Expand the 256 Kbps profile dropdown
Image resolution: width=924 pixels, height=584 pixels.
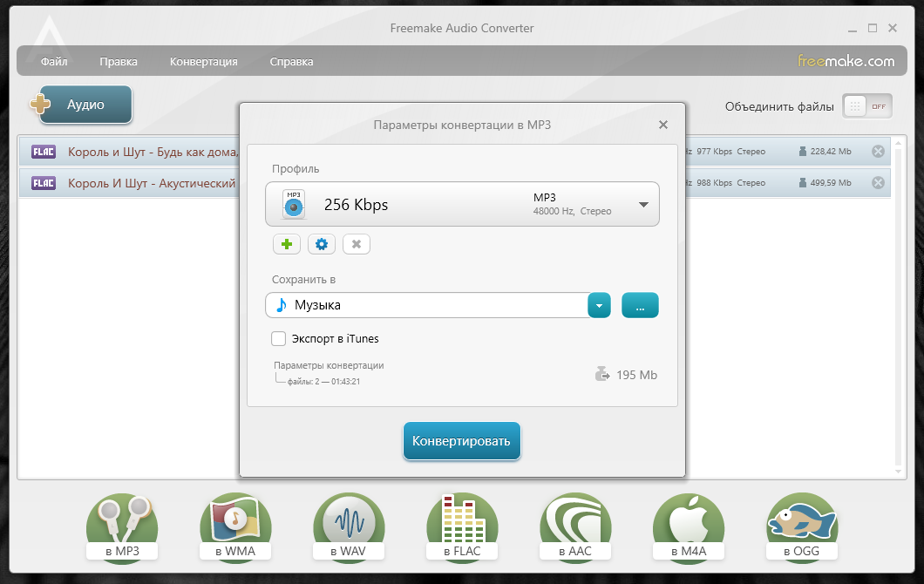(x=643, y=205)
